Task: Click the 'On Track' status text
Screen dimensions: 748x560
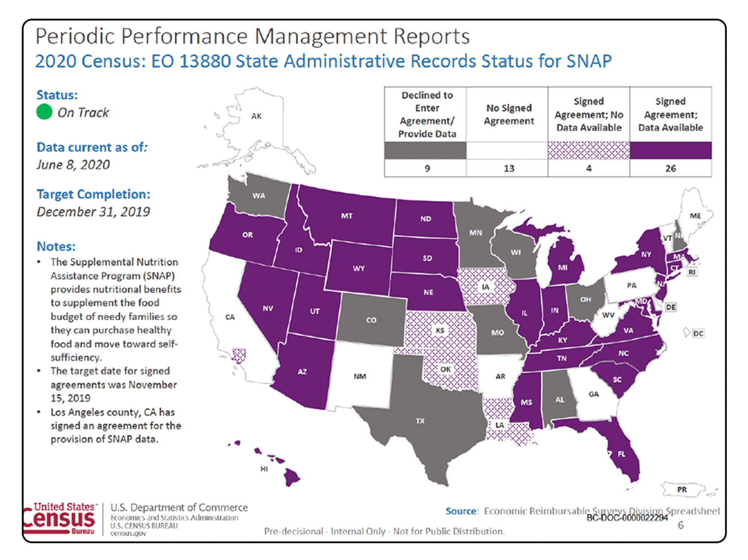Action: [x=83, y=112]
